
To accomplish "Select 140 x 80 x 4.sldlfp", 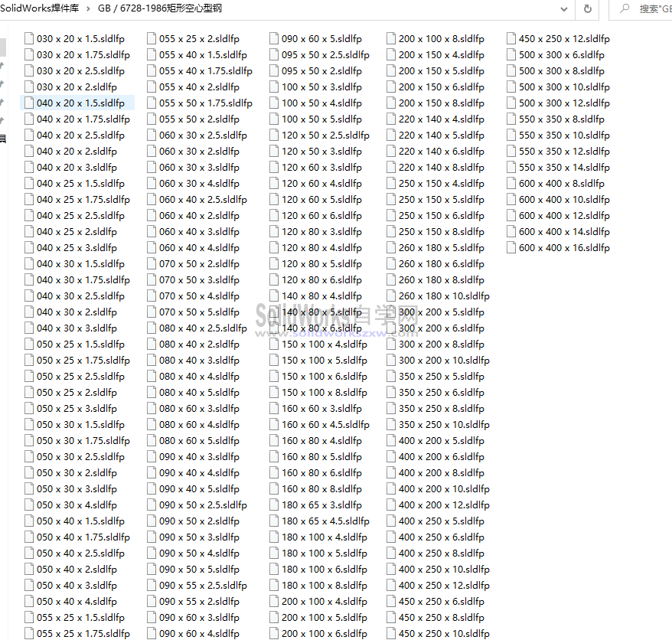I will click(x=316, y=296).
